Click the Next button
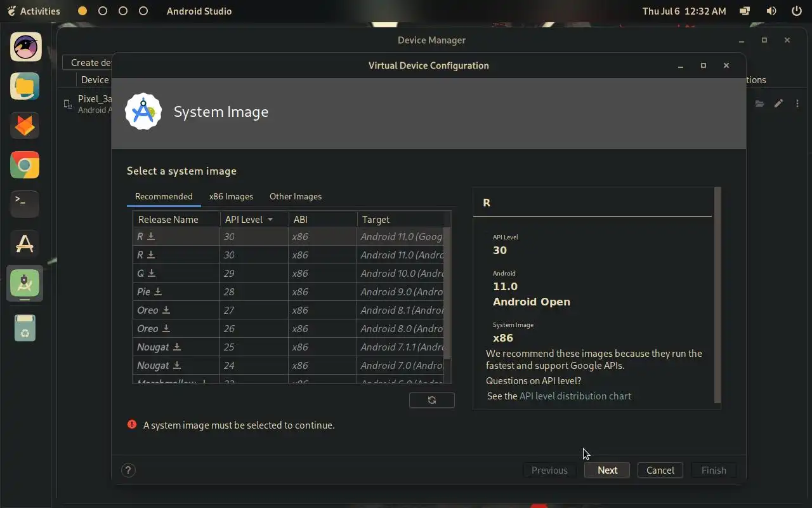812x508 pixels. pos(607,471)
